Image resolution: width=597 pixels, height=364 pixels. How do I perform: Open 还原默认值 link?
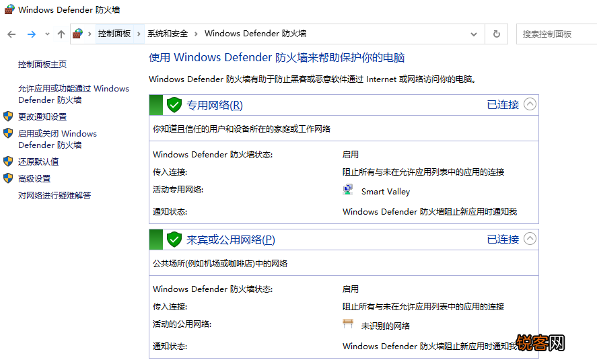38,162
